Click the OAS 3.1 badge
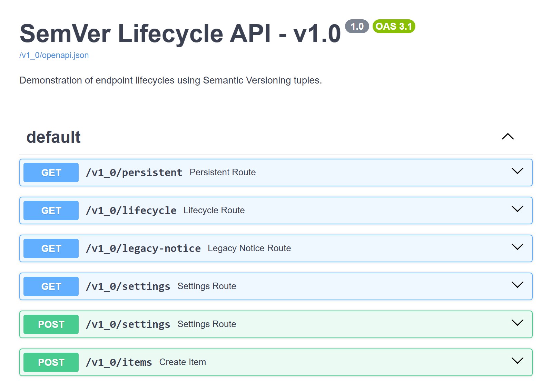Screen dimensions: 552x392 tap(394, 26)
